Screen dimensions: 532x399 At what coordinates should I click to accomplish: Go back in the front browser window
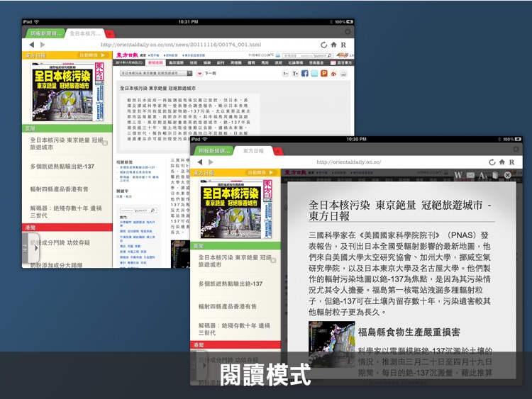[x=200, y=162]
